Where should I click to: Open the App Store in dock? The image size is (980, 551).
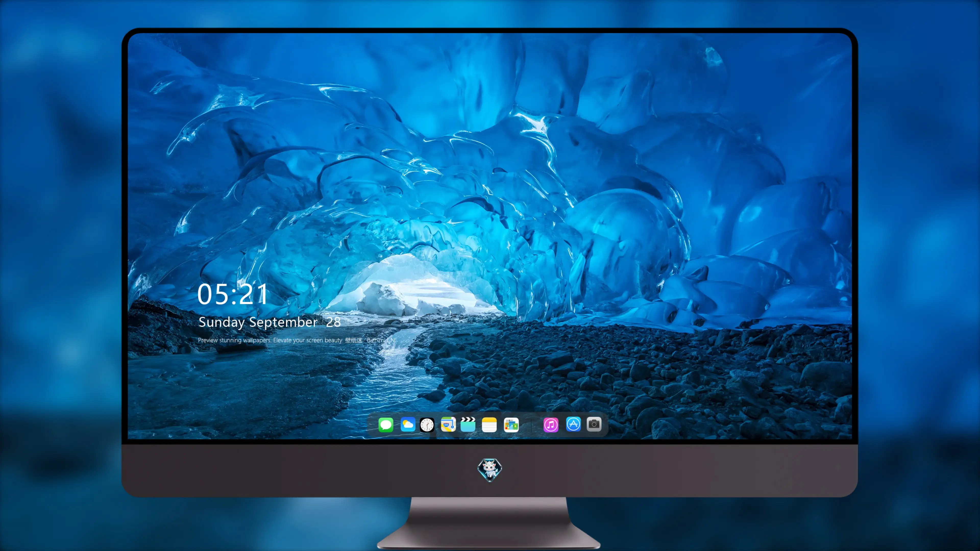(573, 424)
